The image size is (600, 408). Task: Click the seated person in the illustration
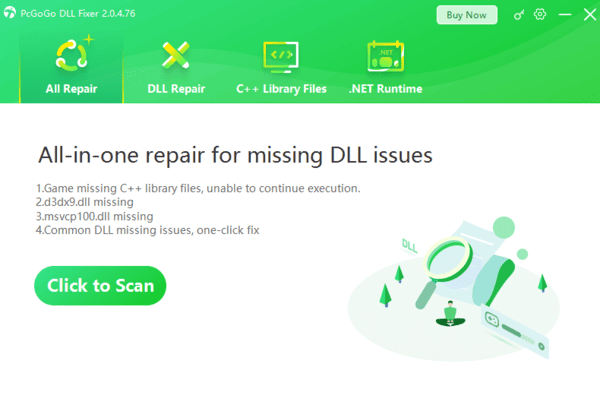coord(450,314)
